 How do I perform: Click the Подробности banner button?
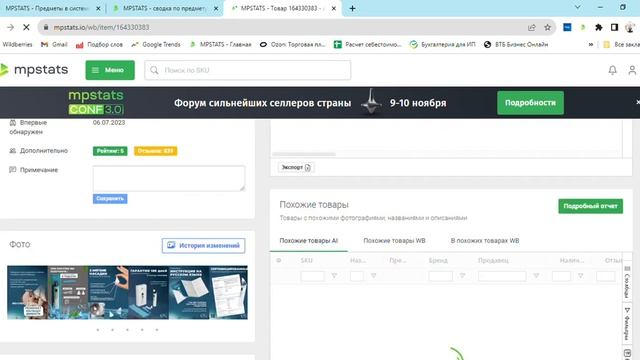(530, 103)
